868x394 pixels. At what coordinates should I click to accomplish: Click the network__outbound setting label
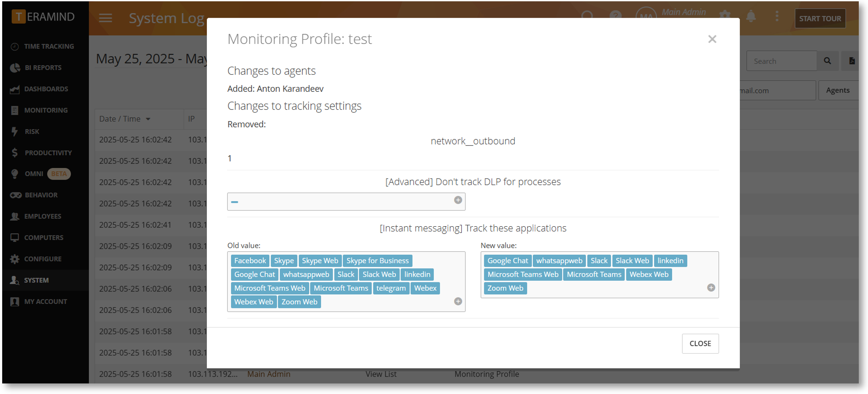473,141
